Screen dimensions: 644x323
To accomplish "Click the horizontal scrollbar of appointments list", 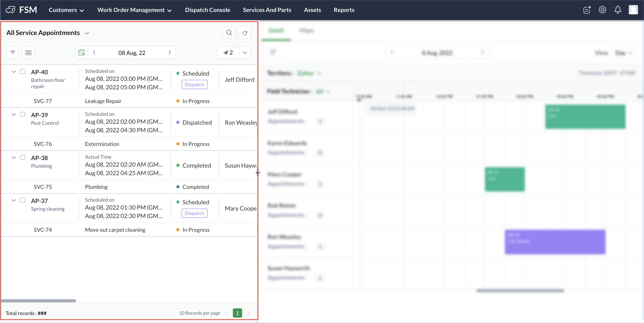I will (39, 301).
